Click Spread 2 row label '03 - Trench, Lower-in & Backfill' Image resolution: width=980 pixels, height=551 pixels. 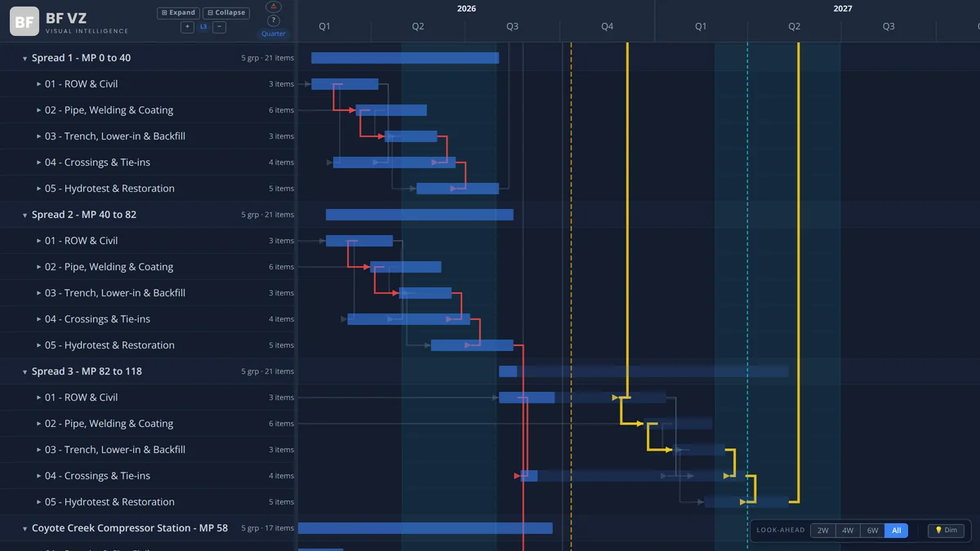115,293
